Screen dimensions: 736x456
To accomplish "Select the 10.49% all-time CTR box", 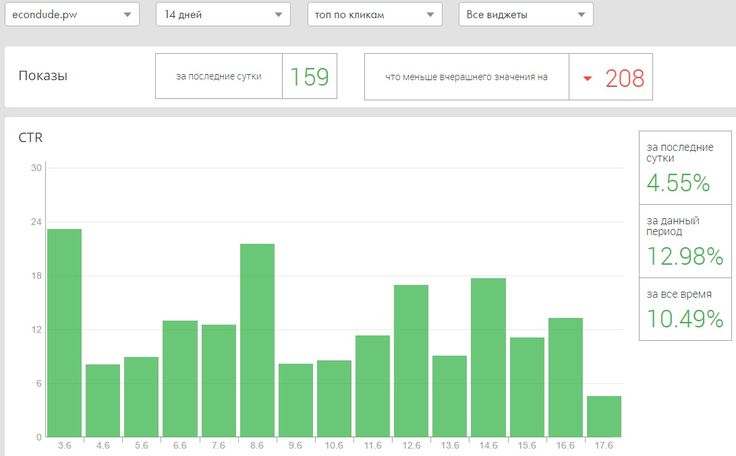I will coord(684,309).
